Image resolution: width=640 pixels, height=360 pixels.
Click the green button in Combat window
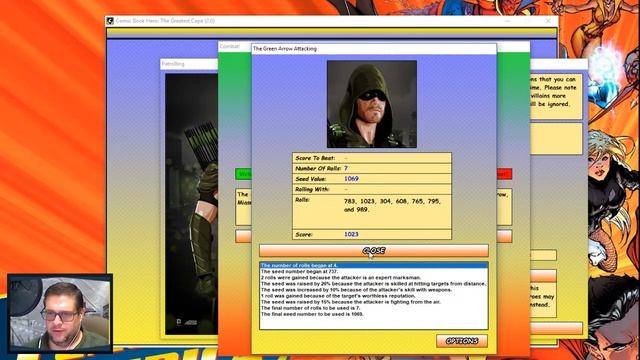coord(243,174)
